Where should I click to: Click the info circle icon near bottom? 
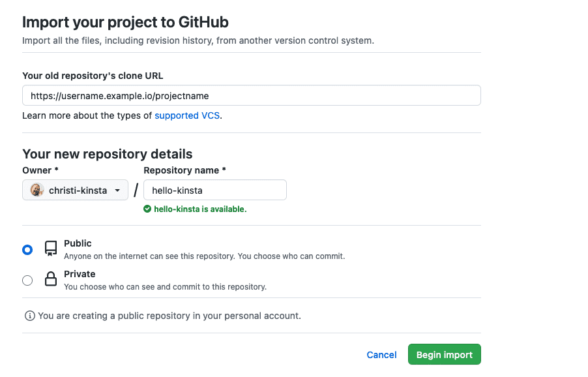click(x=29, y=316)
